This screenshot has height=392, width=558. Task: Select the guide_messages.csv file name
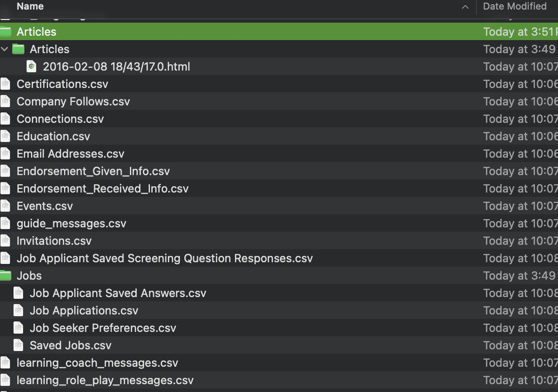point(71,223)
